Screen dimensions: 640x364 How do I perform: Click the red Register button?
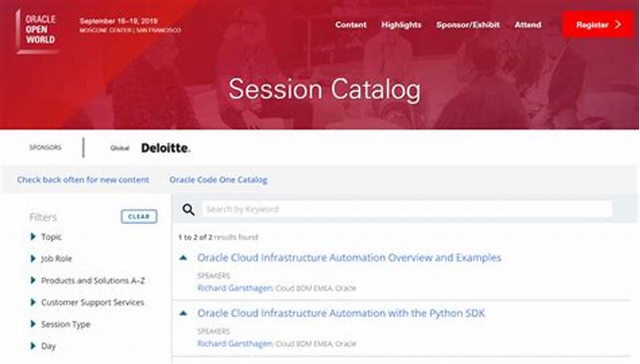click(598, 25)
